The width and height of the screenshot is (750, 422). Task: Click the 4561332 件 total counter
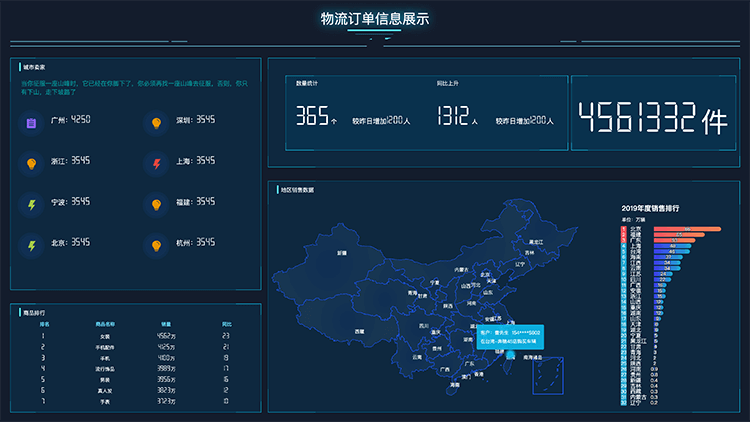[653, 118]
